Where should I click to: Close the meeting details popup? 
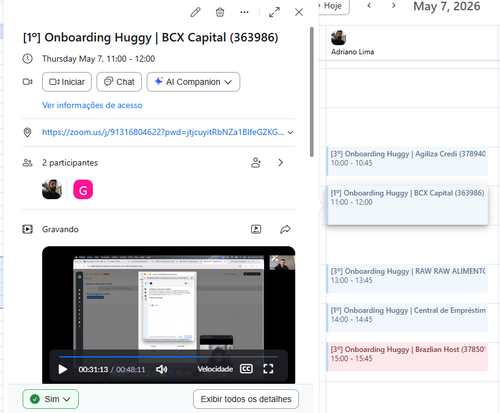pos(299,12)
